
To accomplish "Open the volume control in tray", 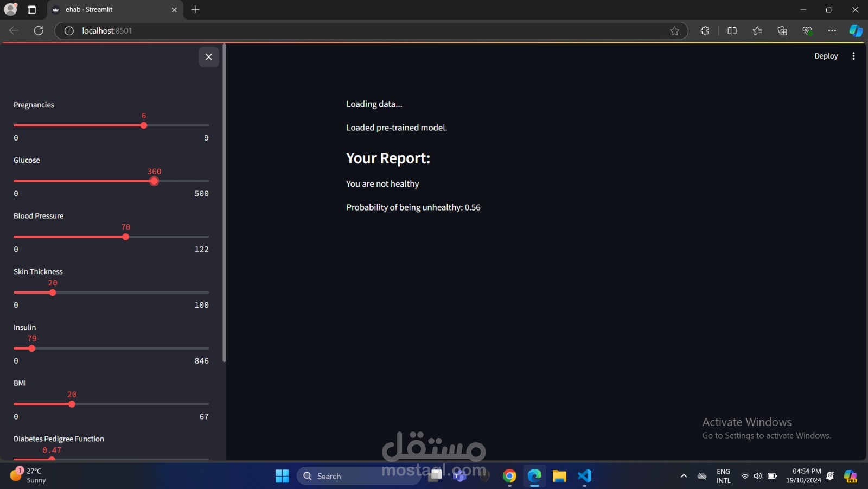I will [x=758, y=476].
